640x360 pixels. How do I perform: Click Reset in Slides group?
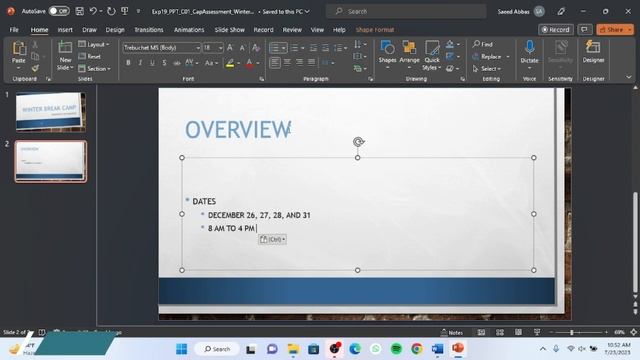click(x=89, y=56)
